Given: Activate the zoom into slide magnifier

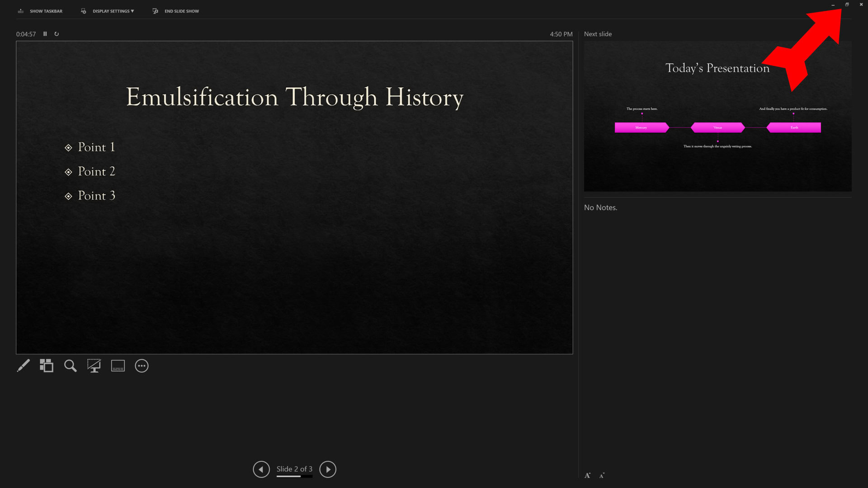Looking at the screenshot, I should coord(70,366).
